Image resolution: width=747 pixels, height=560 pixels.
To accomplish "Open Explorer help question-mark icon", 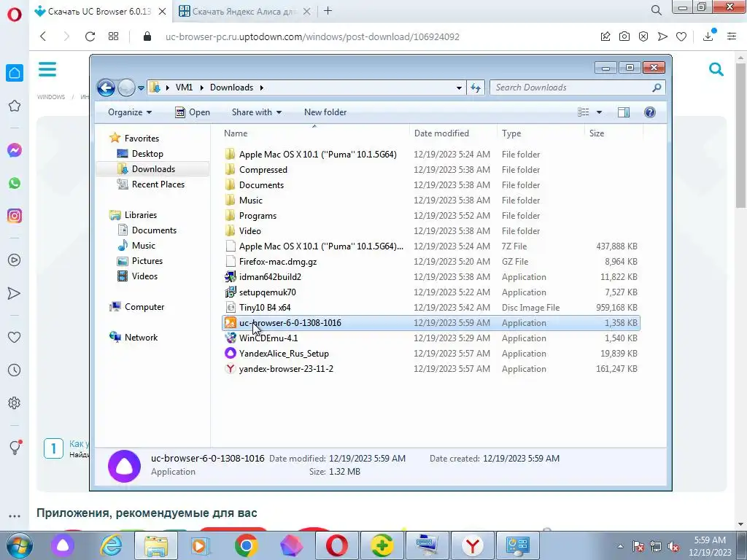I will [x=649, y=112].
